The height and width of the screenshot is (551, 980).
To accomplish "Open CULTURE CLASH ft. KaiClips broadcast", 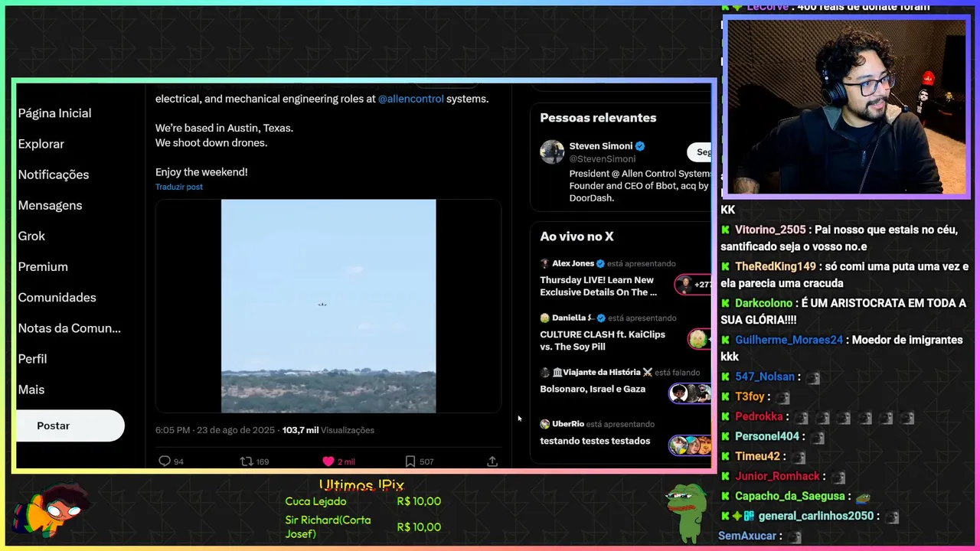I will click(602, 341).
